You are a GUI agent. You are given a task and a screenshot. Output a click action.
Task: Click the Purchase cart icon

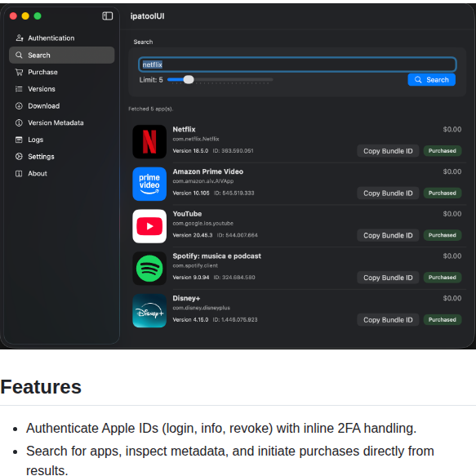point(19,72)
